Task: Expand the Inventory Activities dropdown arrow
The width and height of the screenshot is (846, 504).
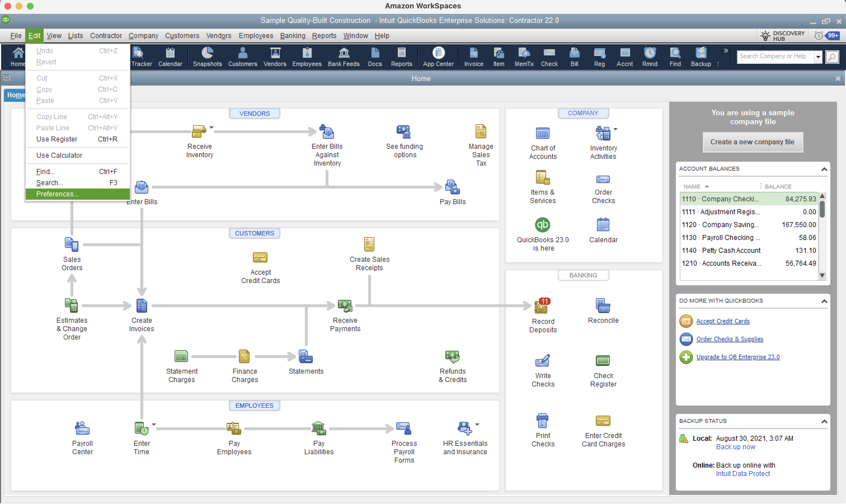Action: click(615, 129)
